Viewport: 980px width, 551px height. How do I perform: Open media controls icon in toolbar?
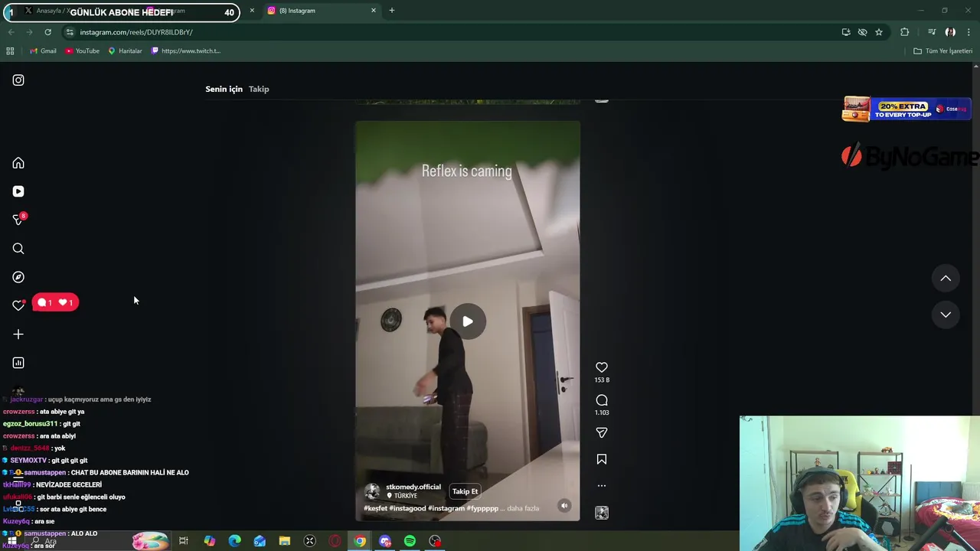[x=932, y=32]
